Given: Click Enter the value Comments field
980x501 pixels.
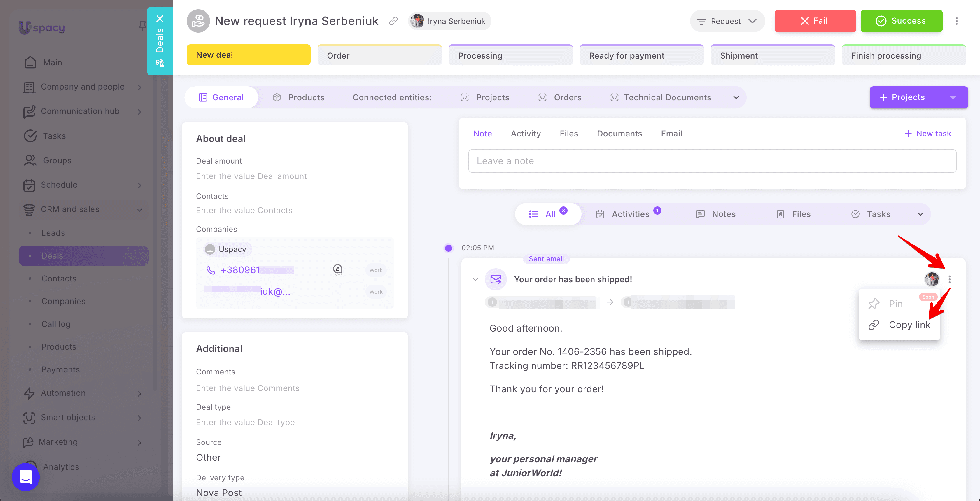Looking at the screenshot, I should point(248,388).
